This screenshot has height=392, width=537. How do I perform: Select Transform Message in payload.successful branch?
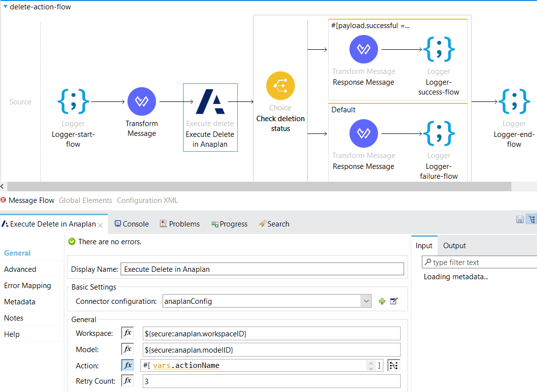tap(363, 49)
